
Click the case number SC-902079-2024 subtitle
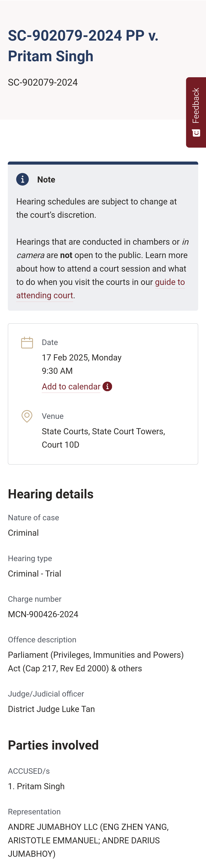tap(43, 83)
